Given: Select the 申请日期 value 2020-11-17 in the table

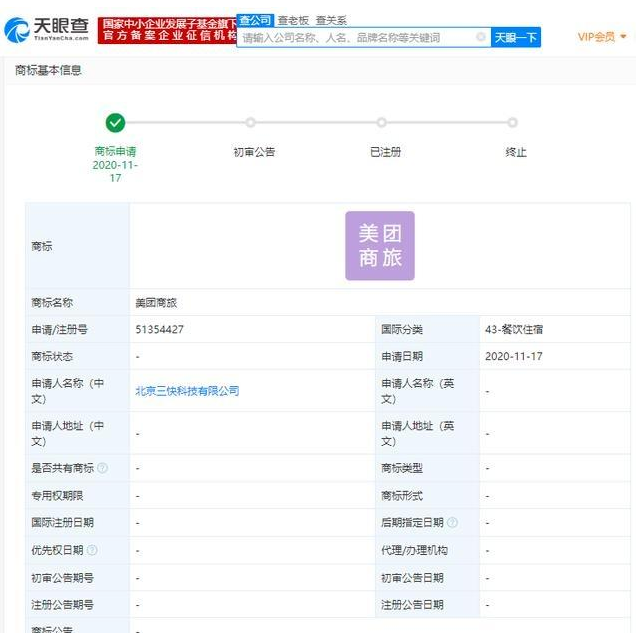Looking at the screenshot, I should 514,356.
